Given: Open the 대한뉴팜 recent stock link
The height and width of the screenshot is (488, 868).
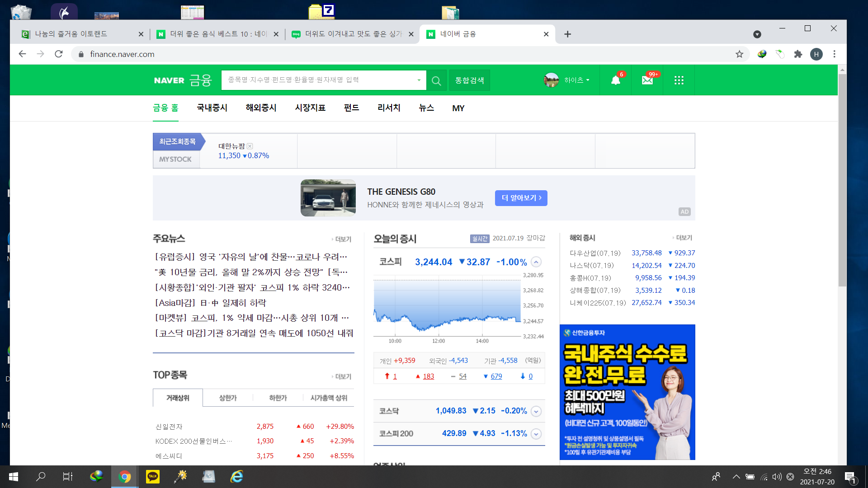Looking at the screenshot, I should (231, 146).
